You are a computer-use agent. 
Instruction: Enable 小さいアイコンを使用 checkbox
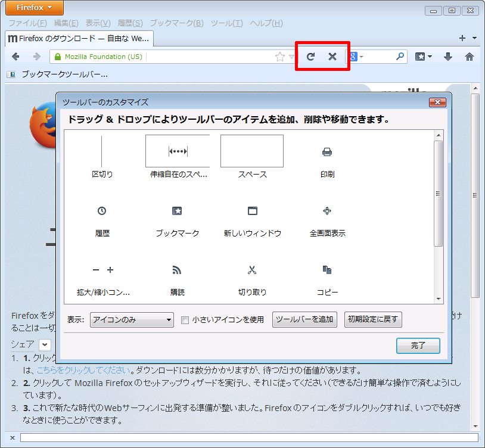pos(185,320)
